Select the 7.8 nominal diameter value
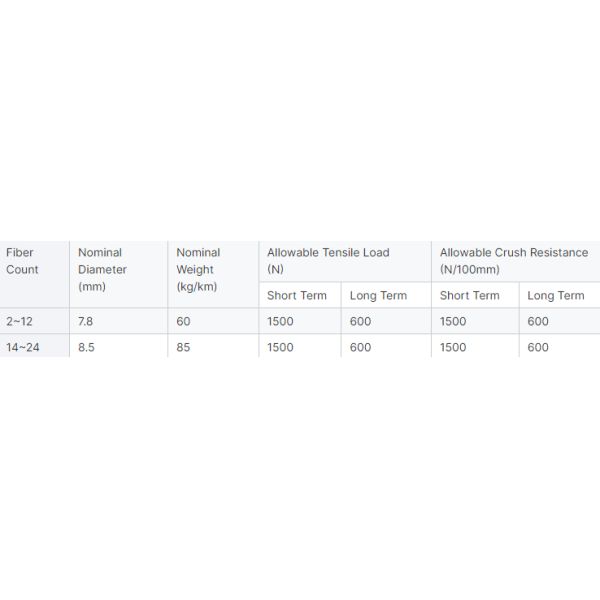This screenshot has width=600, height=600. 87,322
